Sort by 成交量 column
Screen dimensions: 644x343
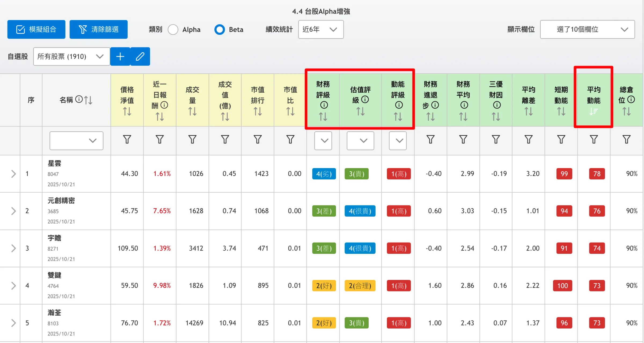192,111
